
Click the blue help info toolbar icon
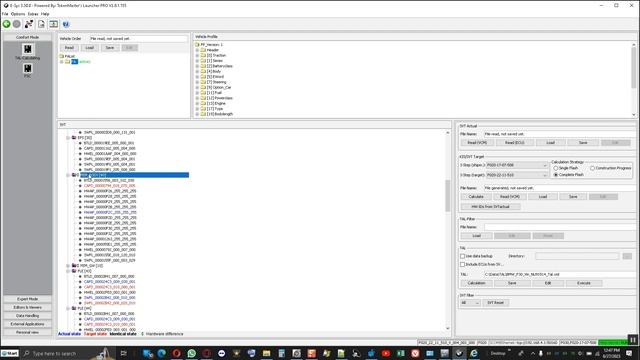(66, 24)
